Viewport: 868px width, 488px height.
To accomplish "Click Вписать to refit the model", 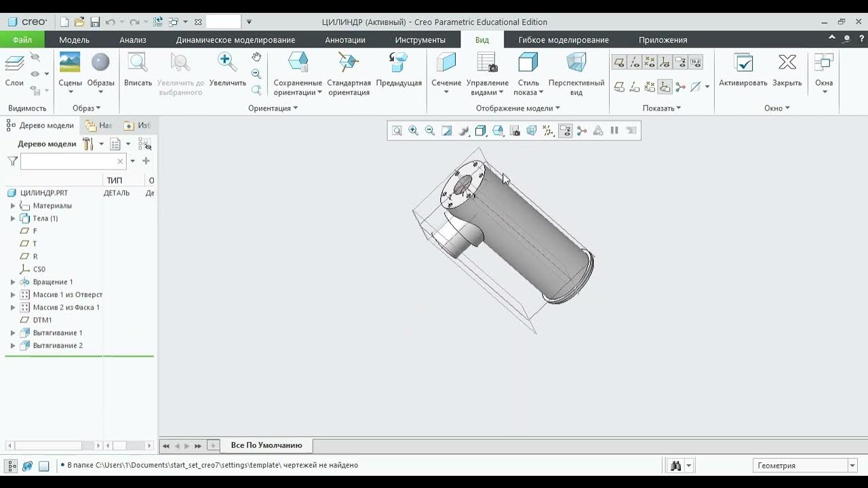I will tap(138, 70).
